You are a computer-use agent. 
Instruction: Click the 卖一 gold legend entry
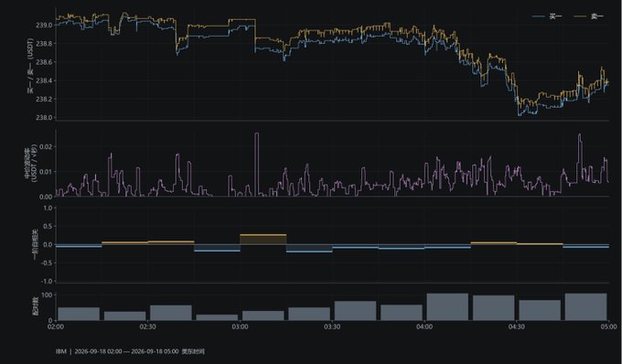(x=589, y=16)
